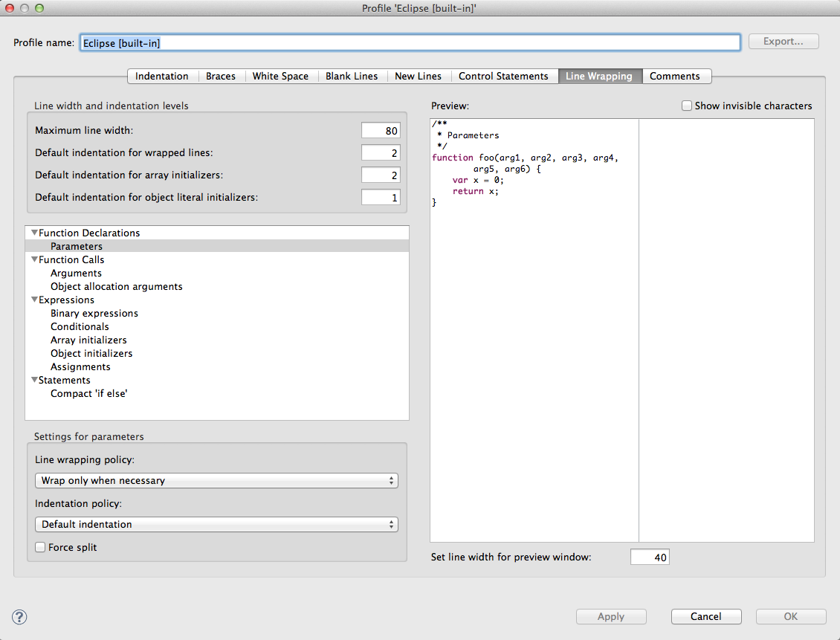Collapse the Function Declarations tree node
840x640 pixels.
pyautogui.click(x=34, y=233)
